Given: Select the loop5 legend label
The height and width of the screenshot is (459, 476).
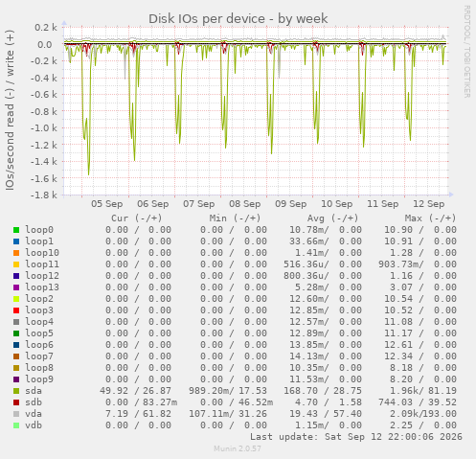Looking at the screenshot, I should [x=39, y=333].
